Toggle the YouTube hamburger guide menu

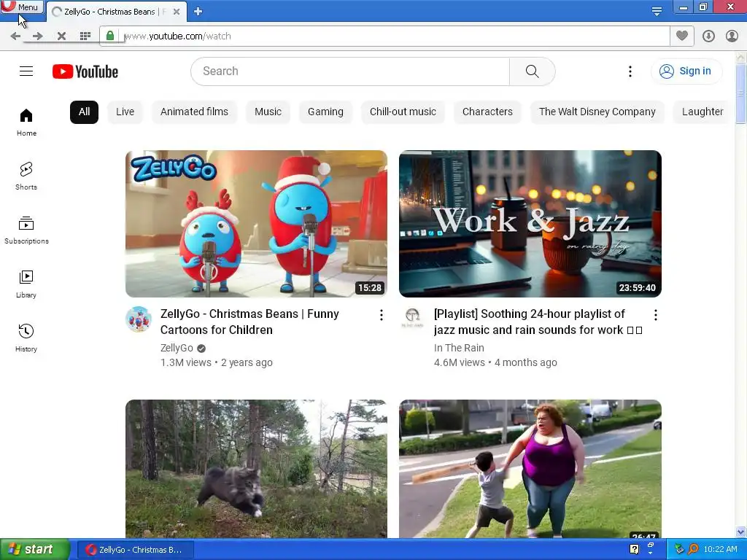[26, 71]
